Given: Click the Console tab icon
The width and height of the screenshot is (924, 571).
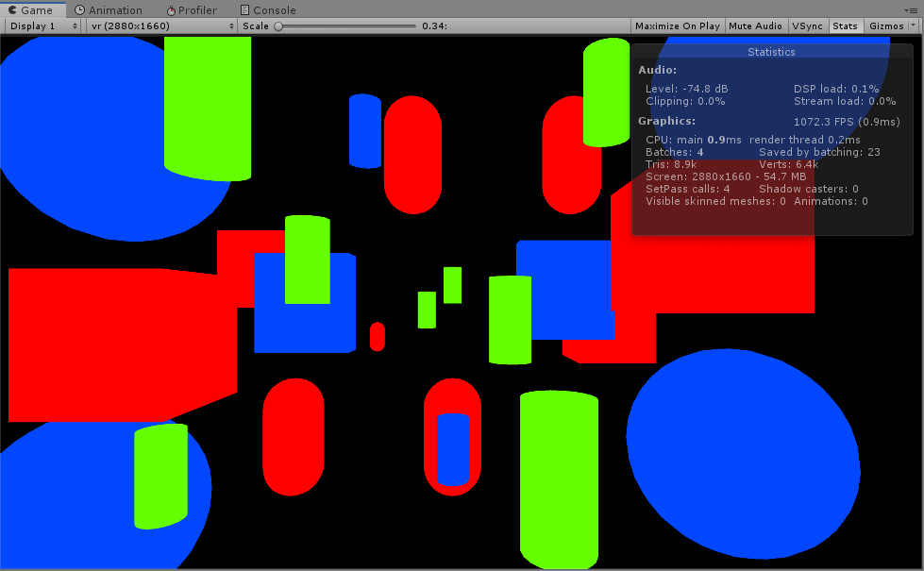Looking at the screenshot, I should point(244,10).
